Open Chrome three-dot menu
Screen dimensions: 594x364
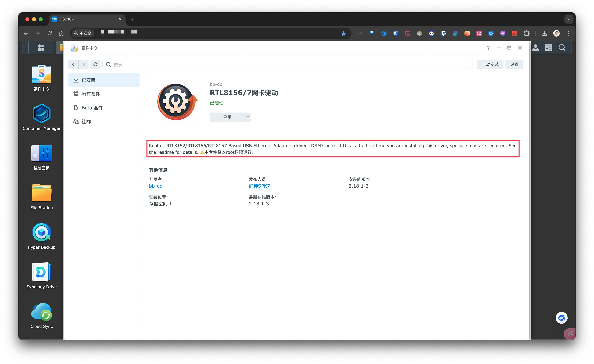tap(568, 33)
